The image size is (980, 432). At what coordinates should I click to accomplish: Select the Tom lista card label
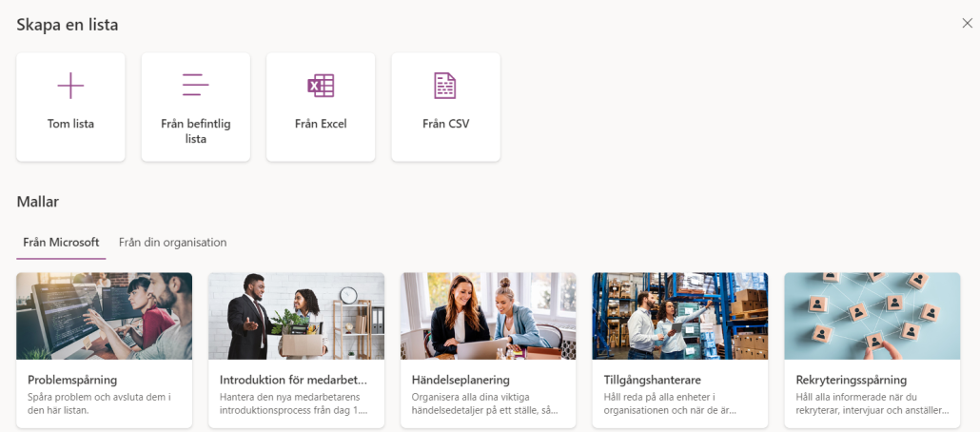[70, 124]
